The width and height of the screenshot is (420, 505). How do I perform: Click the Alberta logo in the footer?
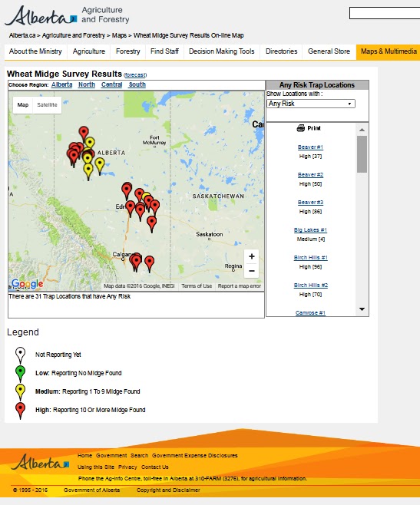[40, 463]
